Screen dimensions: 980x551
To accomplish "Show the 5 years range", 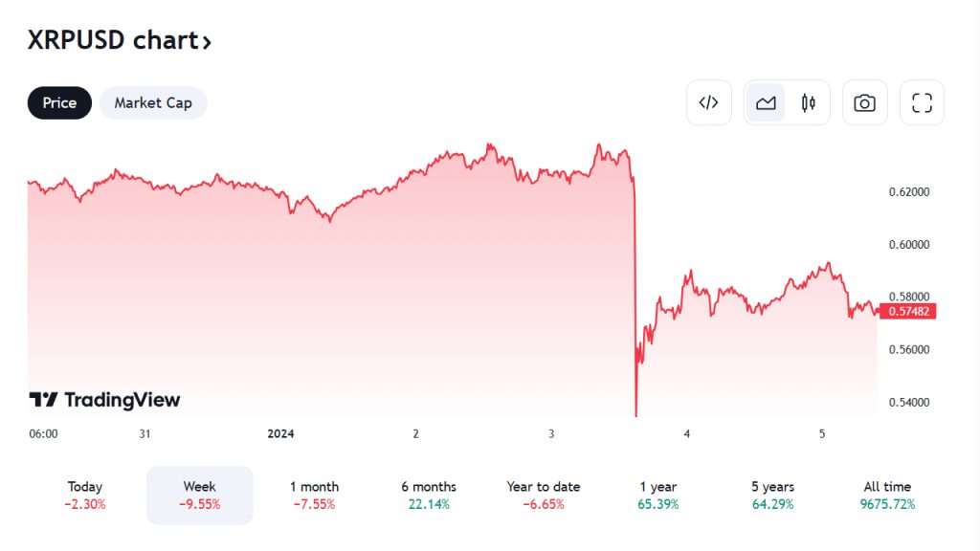I will [x=772, y=496].
